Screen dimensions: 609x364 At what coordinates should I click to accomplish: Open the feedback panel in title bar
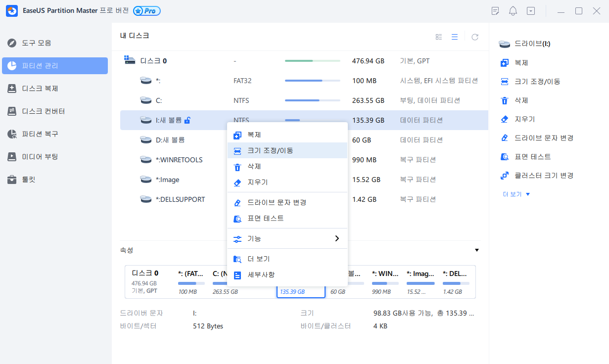495,10
